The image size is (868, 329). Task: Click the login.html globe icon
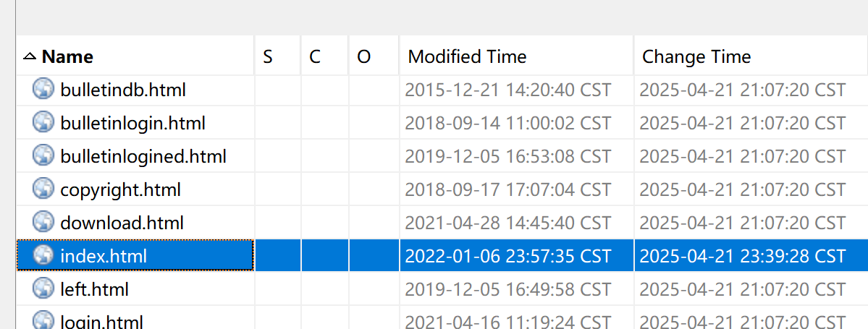click(43, 320)
